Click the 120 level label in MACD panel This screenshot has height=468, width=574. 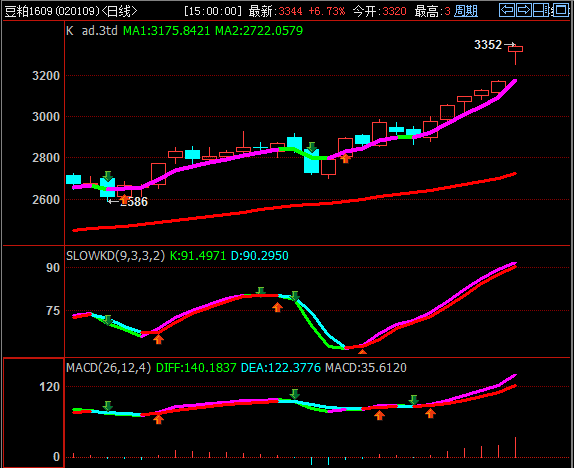[49, 387]
